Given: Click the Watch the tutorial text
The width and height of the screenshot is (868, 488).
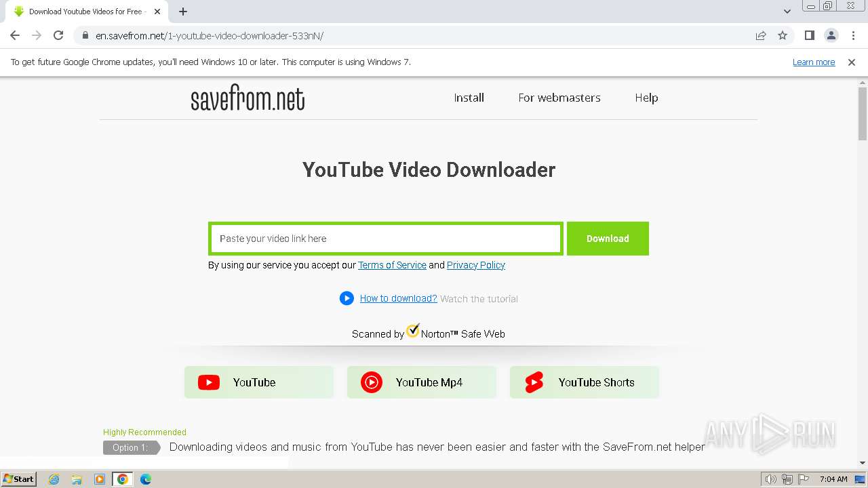Looking at the screenshot, I should 479,299.
